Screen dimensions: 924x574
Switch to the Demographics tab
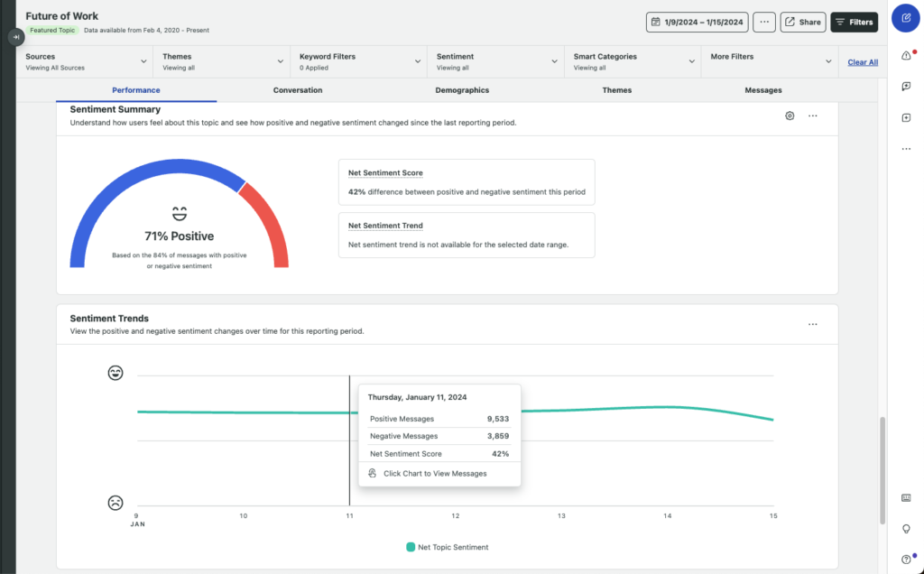coord(462,90)
